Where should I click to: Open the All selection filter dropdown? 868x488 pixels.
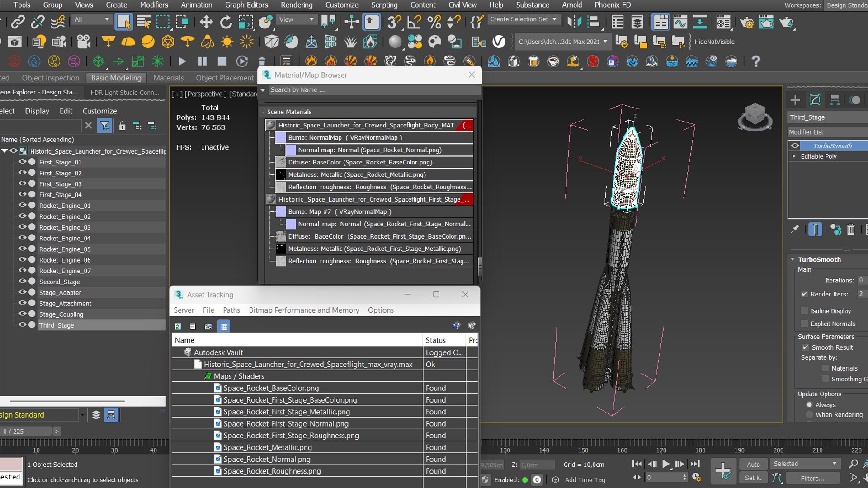click(x=92, y=19)
